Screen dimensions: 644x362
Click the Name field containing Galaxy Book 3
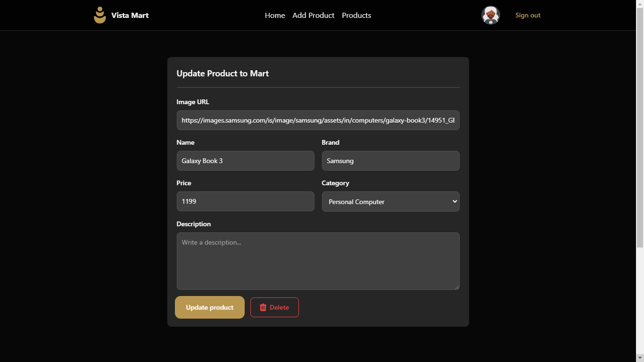coord(246,161)
